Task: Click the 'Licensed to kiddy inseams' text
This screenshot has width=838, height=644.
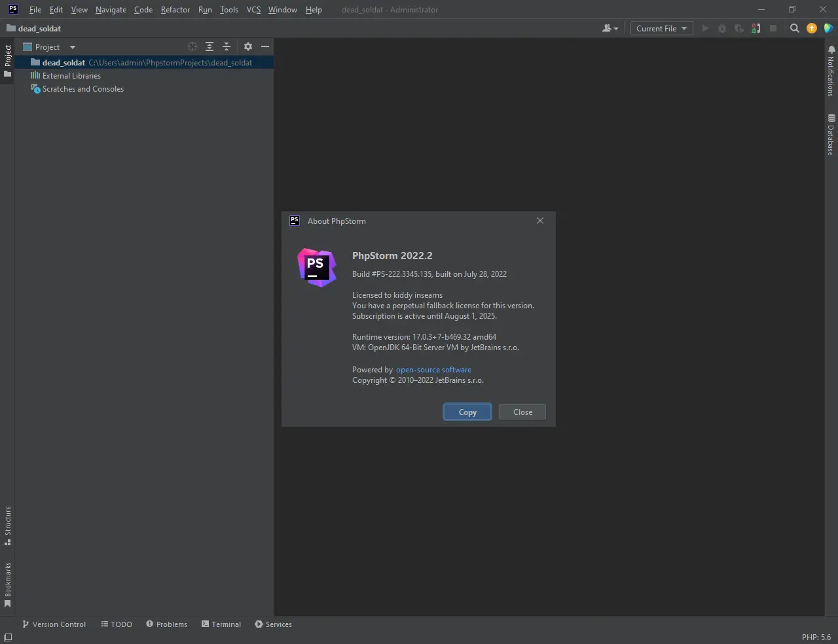Action: 397,295
